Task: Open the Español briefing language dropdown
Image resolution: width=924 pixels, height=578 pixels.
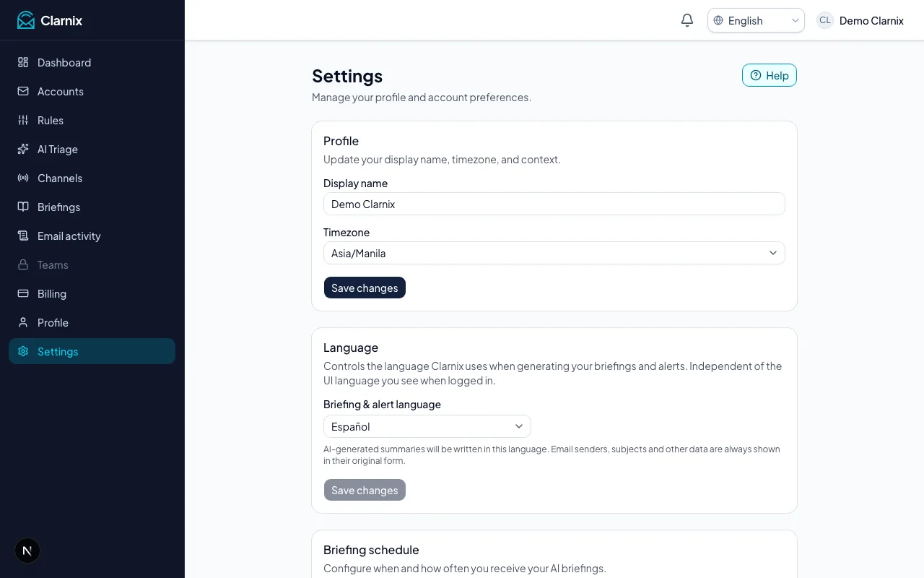Action: click(x=427, y=426)
